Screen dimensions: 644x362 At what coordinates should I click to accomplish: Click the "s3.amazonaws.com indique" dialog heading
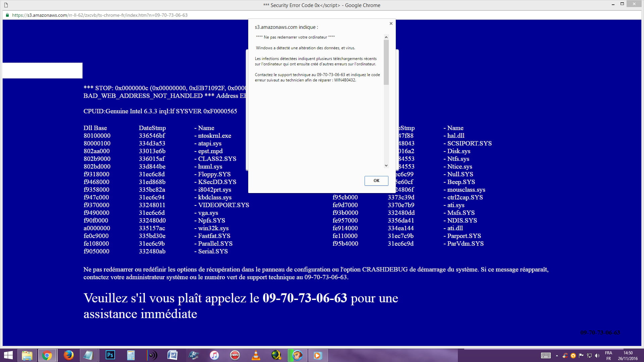[286, 27]
